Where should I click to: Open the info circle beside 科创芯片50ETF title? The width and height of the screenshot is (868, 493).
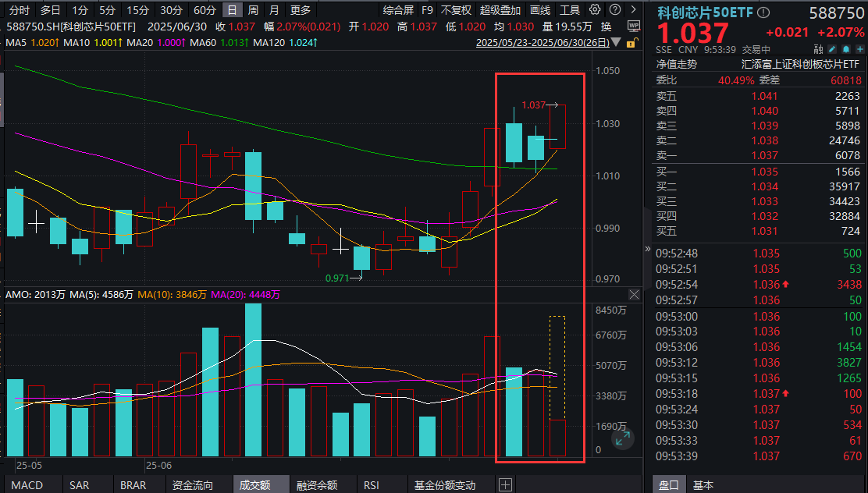coord(763,11)
